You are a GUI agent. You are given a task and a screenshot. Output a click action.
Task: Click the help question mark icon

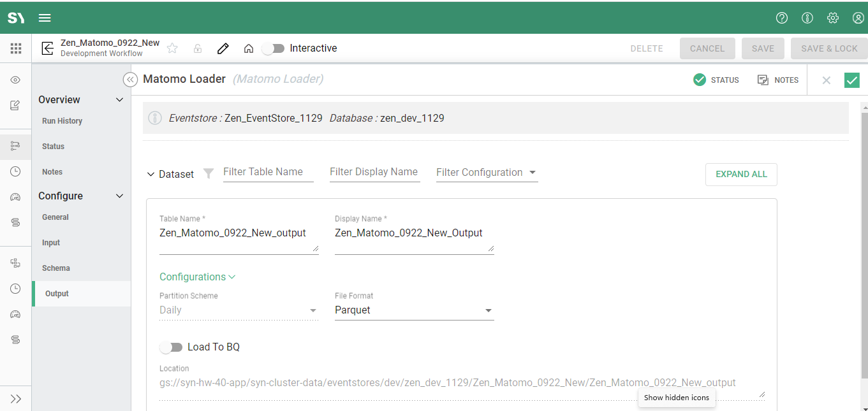(x=782, y=18)
